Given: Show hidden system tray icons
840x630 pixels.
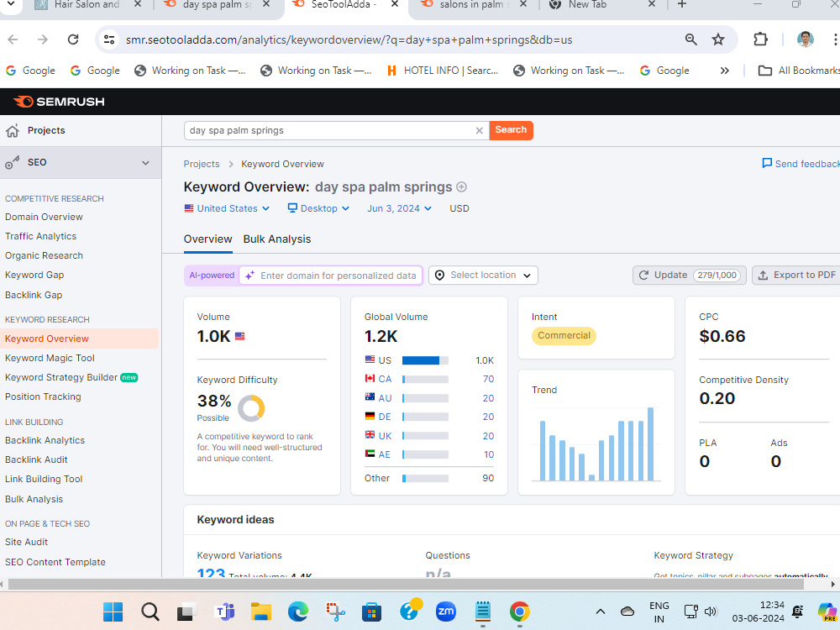Looking at the screenshot, I should (x=601, y=612).
